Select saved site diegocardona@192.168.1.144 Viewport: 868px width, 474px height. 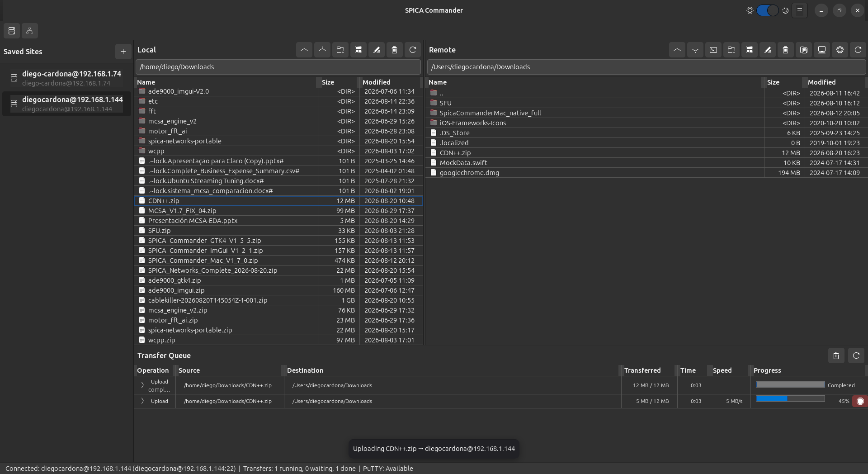click(66, 104)
